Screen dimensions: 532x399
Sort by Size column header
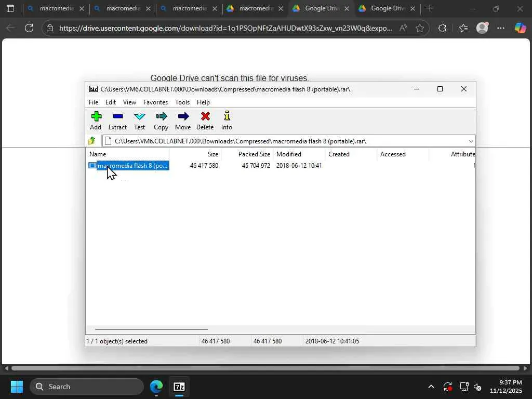(x=195, y=154)
